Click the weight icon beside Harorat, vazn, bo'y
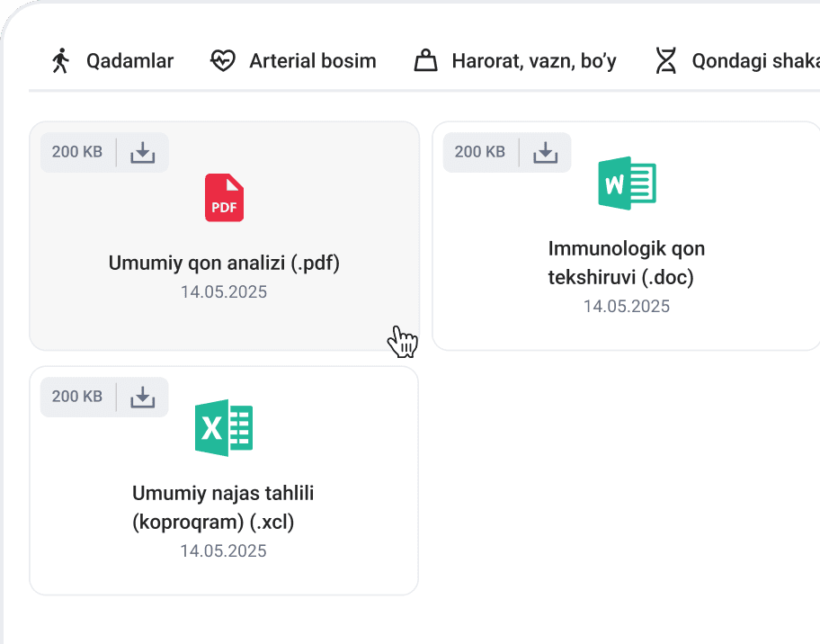 [425, 61]
